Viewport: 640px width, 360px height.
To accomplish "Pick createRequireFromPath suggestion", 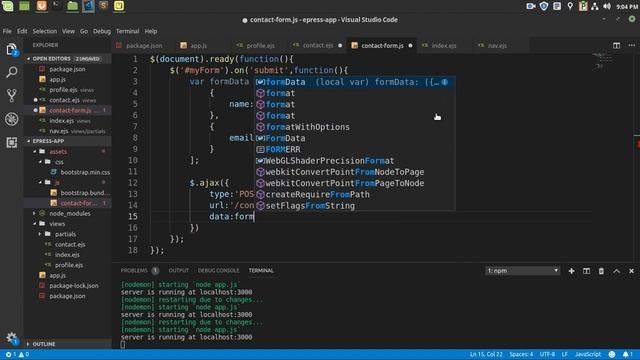I will click(355, 194).
